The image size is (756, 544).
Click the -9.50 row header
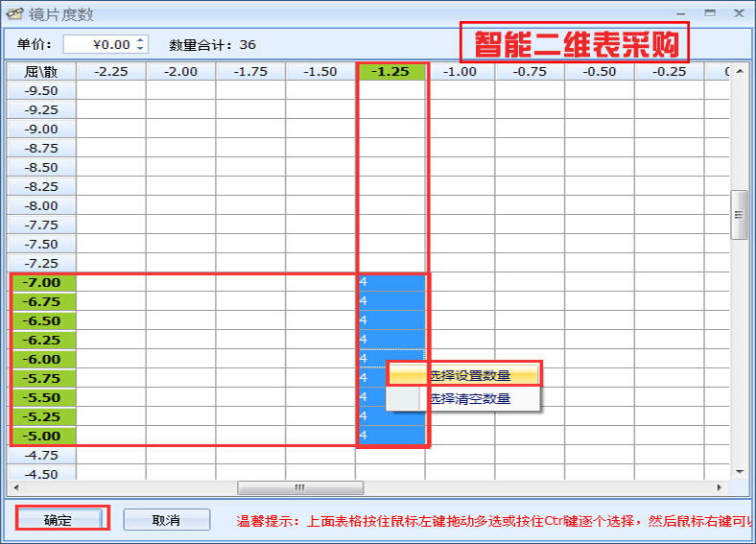pyautogui.click(x=41, y=91)
